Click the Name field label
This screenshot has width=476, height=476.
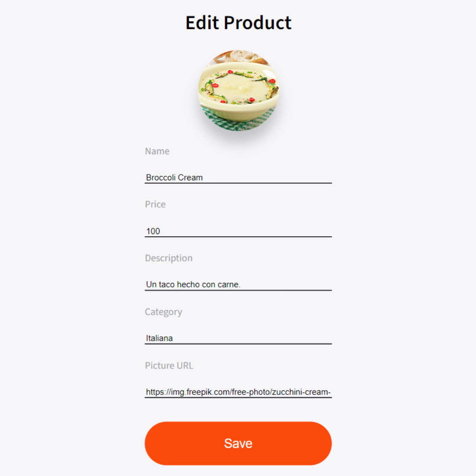(x=157, y=151)
